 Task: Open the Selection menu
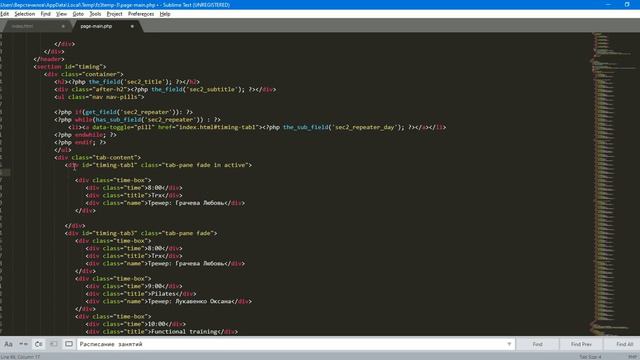24,14
